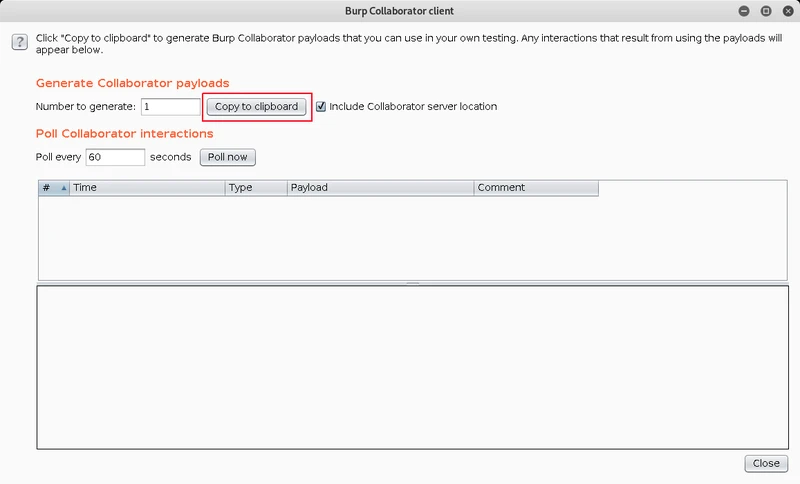Toggle Include Collaborator server location checkbox
The width and height of the screenshot is (800, 484).
coord(321,106)
